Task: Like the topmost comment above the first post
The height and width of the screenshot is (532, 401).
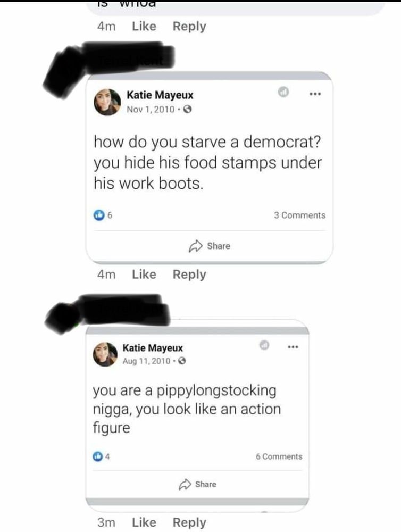Action: [x=144, y=27]
